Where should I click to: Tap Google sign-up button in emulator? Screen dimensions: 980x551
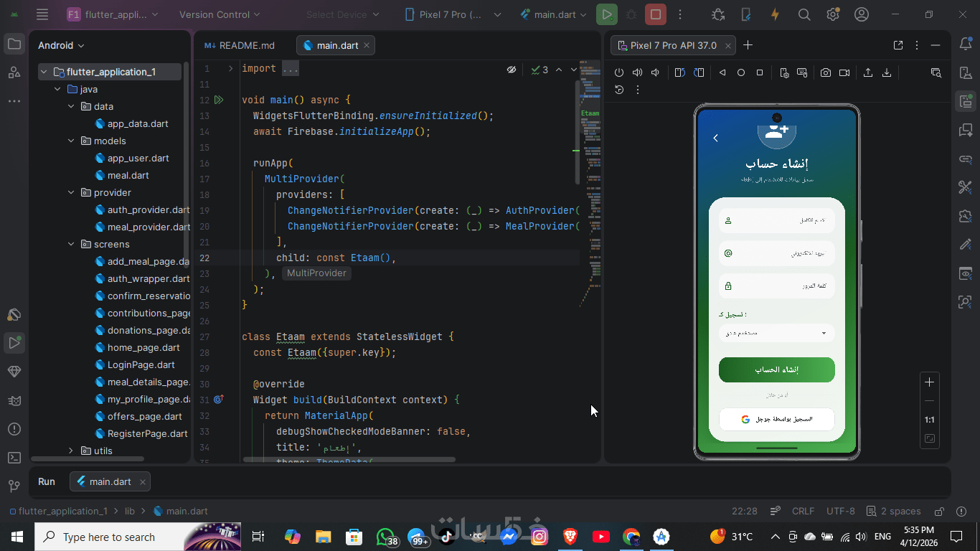776,419
